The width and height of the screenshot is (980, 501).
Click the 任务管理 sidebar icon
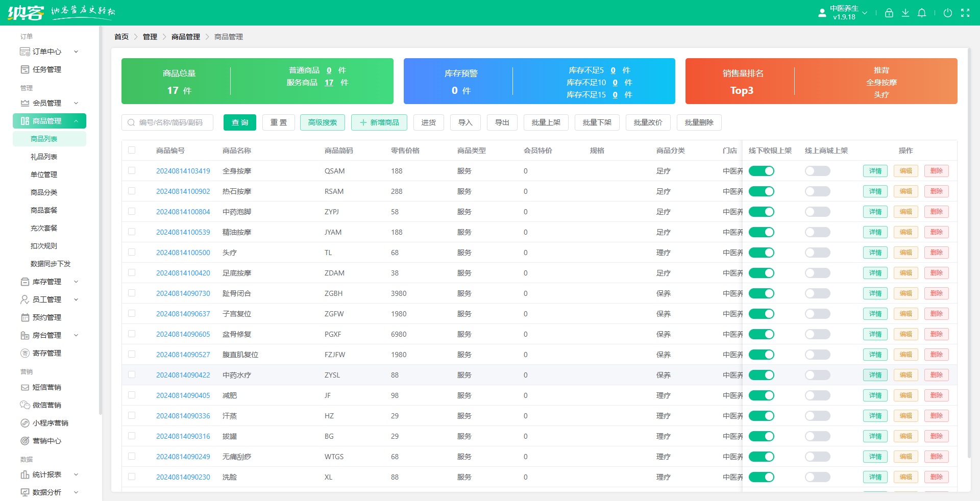point(24,69)
